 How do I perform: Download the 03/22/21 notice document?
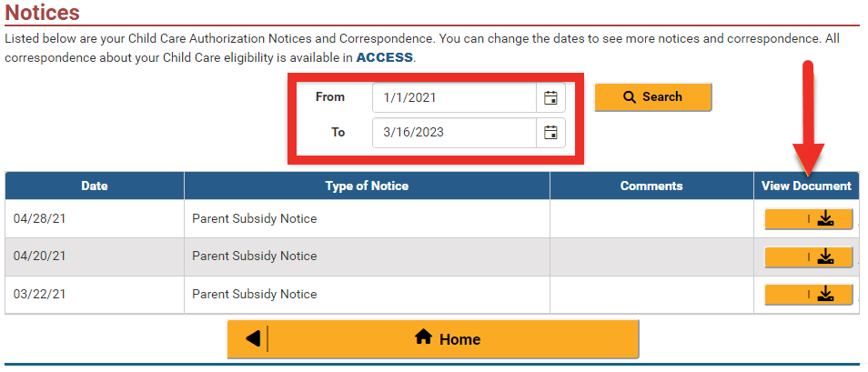pos(809,295)
